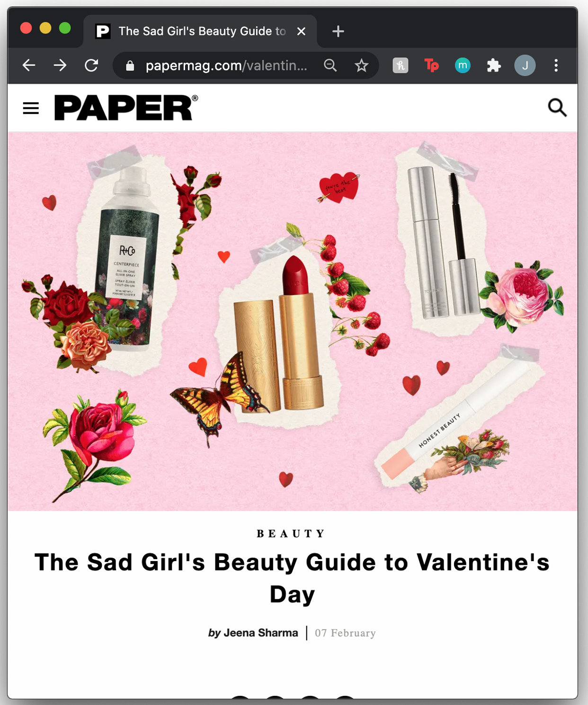Viewport: 588px width, 705px height.
Task: Click the browser forward arrow
Action: click(x=60, y=65)
